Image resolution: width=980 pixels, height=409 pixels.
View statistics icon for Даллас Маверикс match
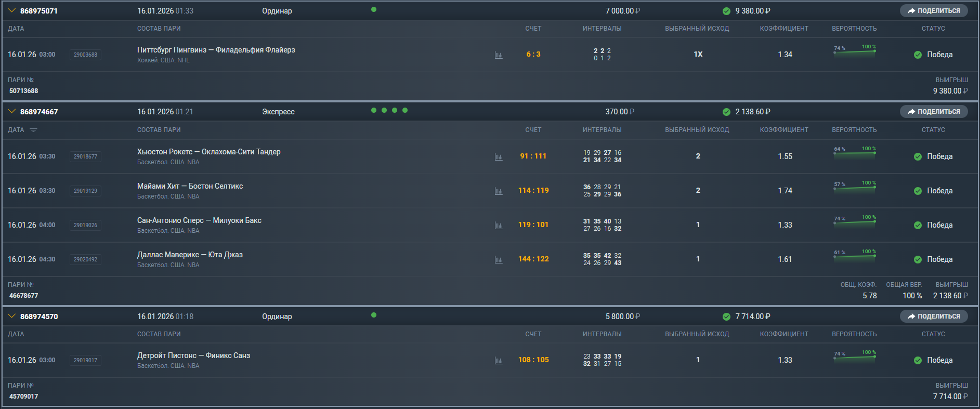coord(499,260)
